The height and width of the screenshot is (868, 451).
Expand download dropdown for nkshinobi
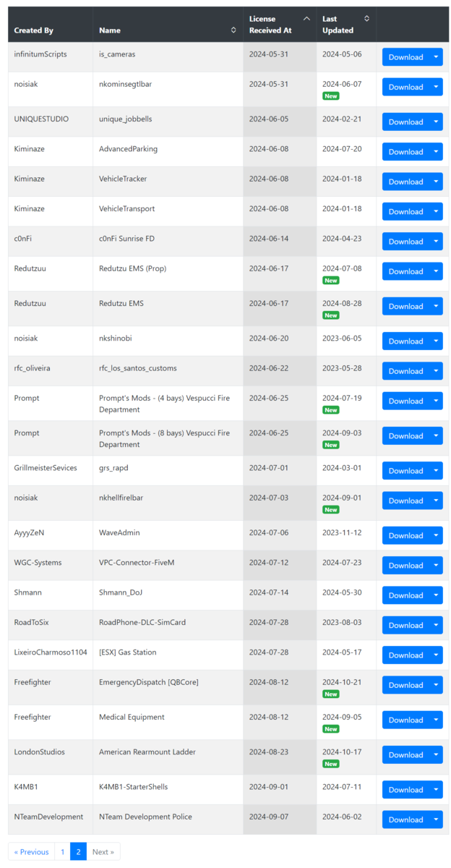pos(436,341)
